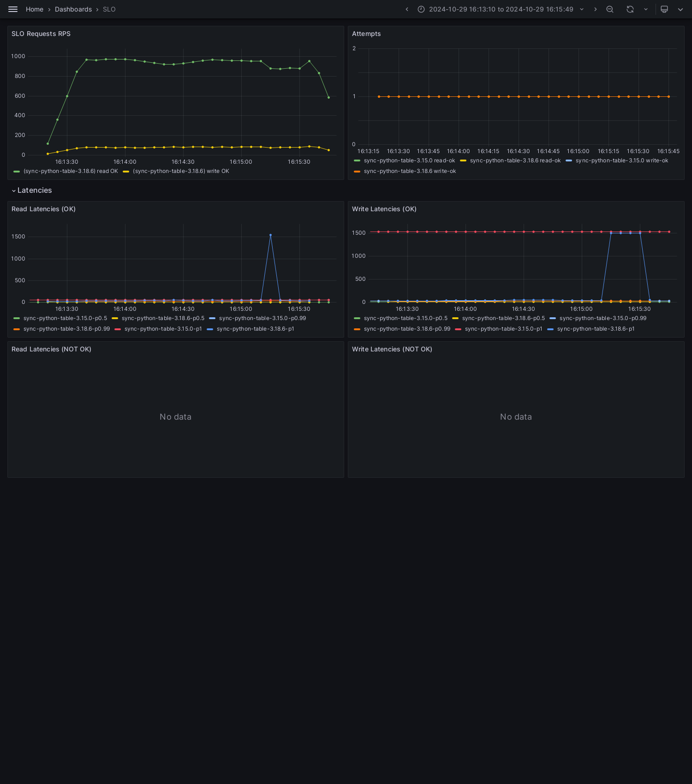
Task: Toggle 3.15.0-p0.5 in Read Latencies legend
Action: (65, 318)
